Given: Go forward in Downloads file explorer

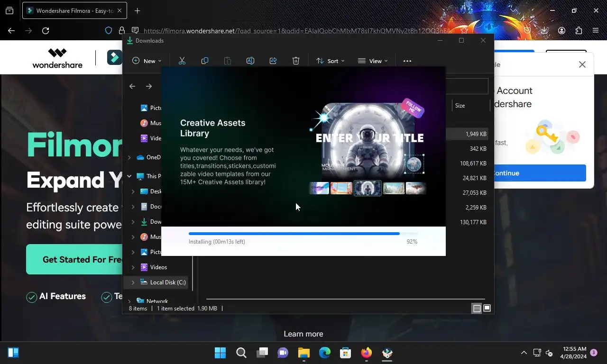Looking at the screenshot, I should (x=149, y=86).
